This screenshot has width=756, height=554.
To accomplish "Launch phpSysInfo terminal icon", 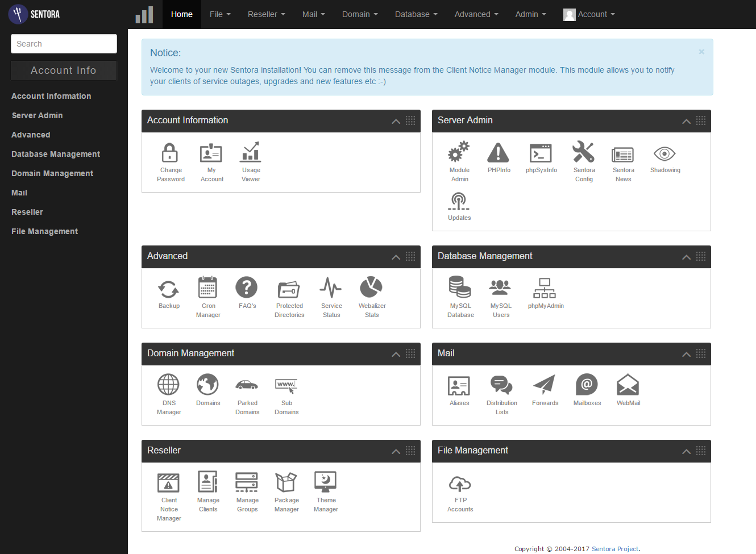I will [541, 153].
